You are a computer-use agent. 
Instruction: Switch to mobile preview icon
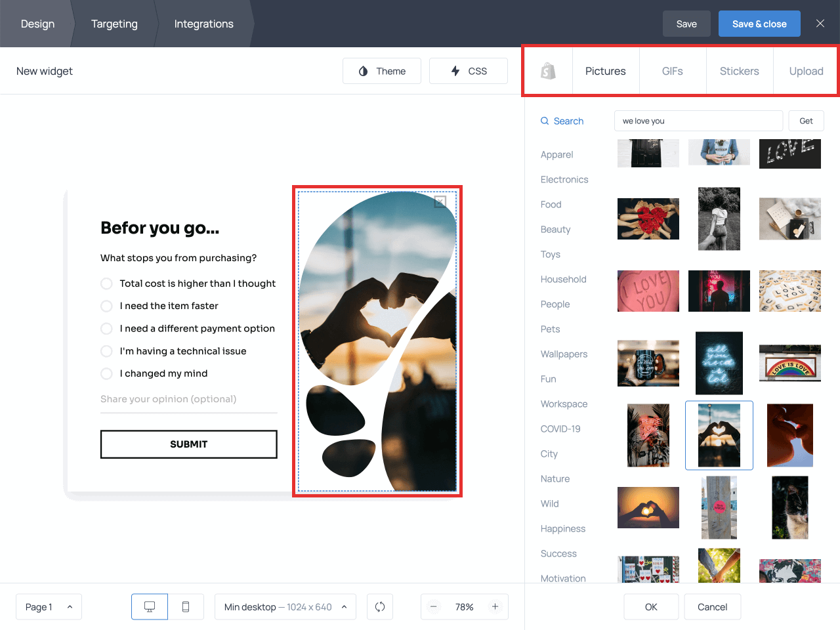click(186, 607)
